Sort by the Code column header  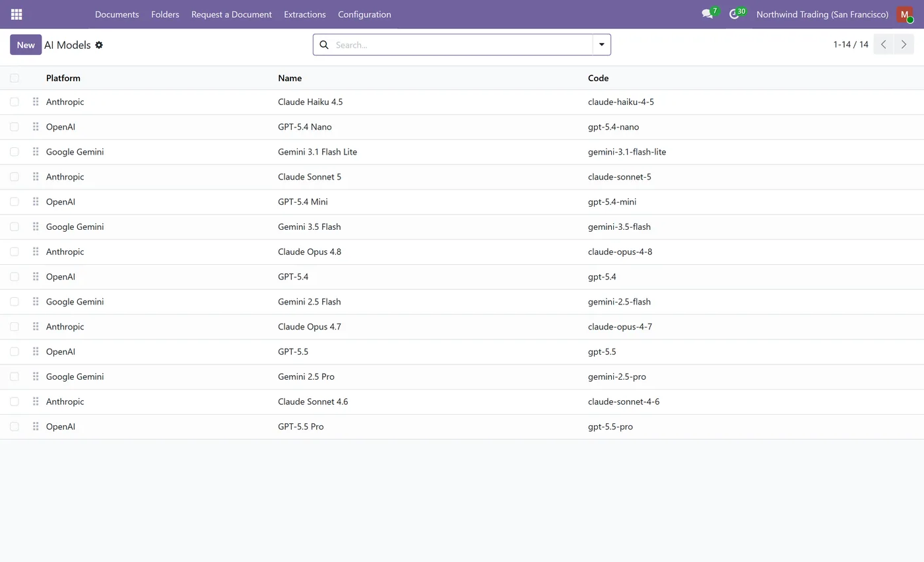click(599, 78)
